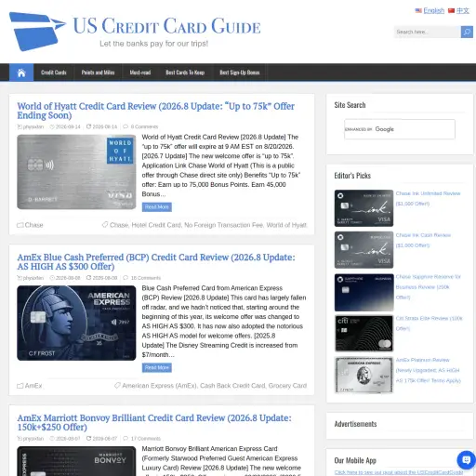This screenshot has width=476, height=476.
Task: Open AmEx Blue Cash Preferred review title
Action: pyautogui.click(x=156, y=262)
